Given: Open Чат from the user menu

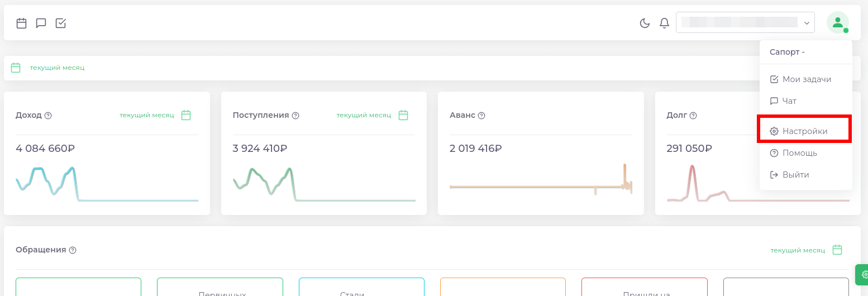Looking at the screenshot, I should [x=789, y=101].
